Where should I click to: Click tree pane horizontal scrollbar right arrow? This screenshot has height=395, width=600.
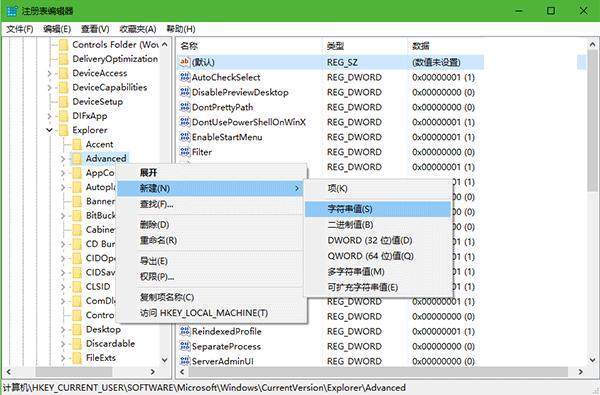pos(153,372)
